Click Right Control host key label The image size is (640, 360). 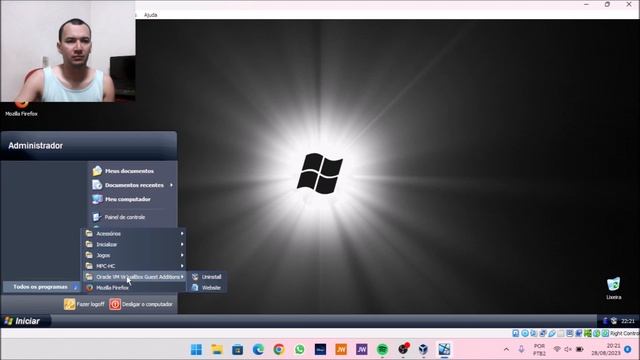click(x=625, y=333)
